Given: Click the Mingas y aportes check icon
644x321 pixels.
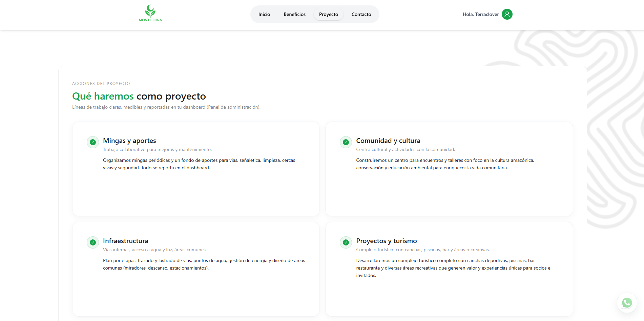Looking at the screenshot, I should [x=93, y=142].
